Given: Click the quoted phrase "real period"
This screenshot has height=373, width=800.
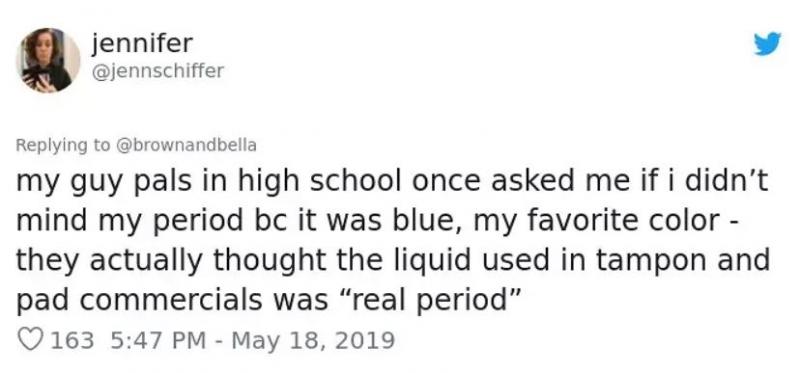Looking at the screenshot, I should tap(427, 300).
